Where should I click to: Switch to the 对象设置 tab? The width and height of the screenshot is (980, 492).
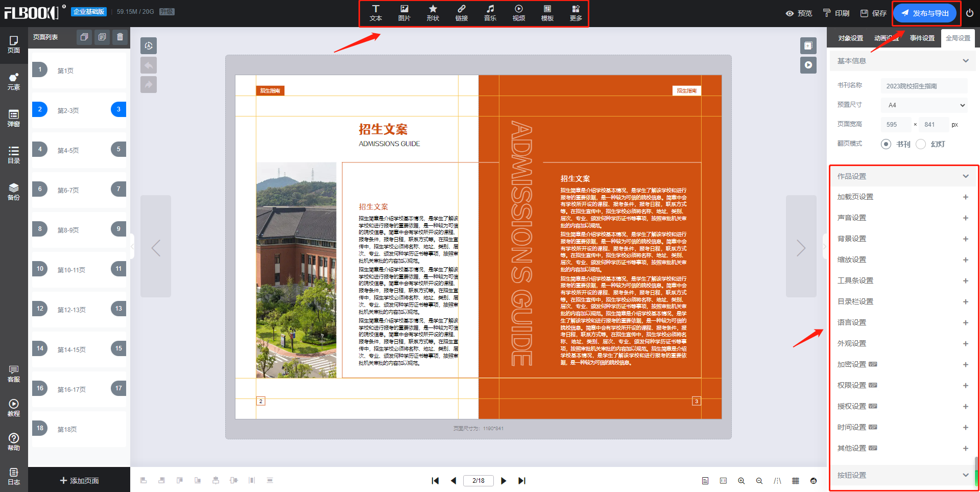tap(850, 38)
